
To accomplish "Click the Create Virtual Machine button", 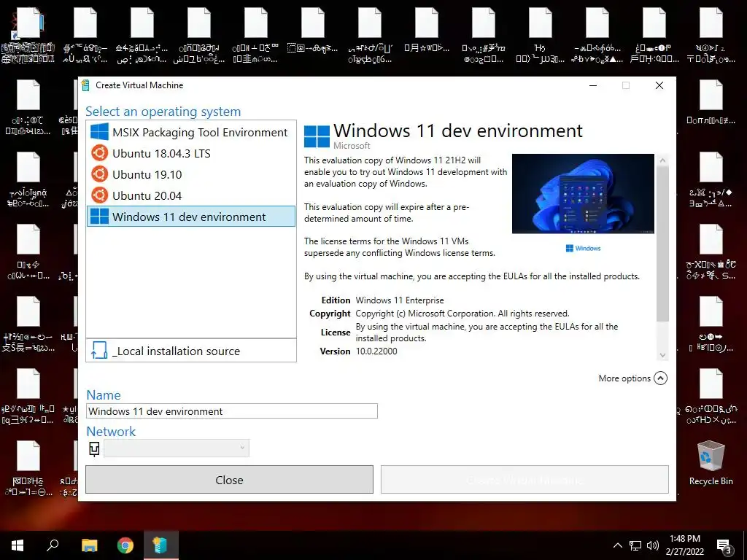I will (525, 480).
